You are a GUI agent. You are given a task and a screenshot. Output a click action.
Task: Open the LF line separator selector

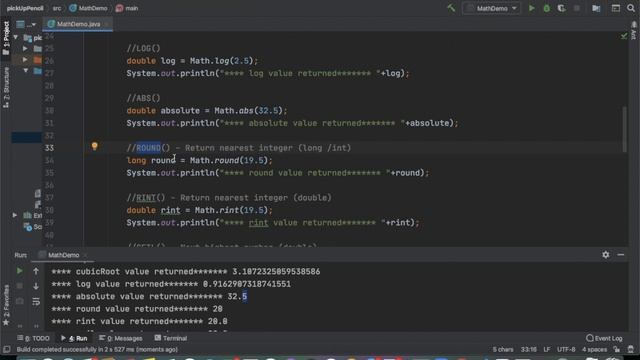point(547,349)
